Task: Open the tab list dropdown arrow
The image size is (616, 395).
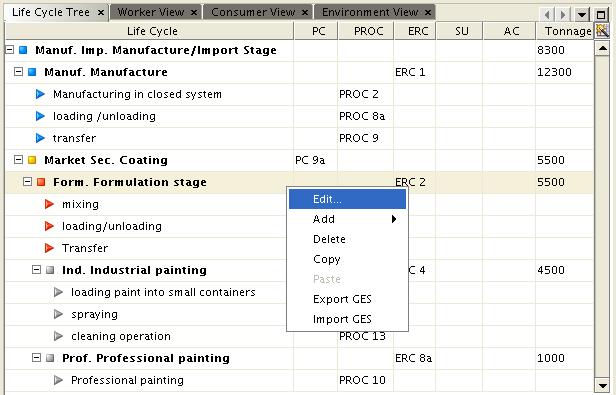Action: 582,15
